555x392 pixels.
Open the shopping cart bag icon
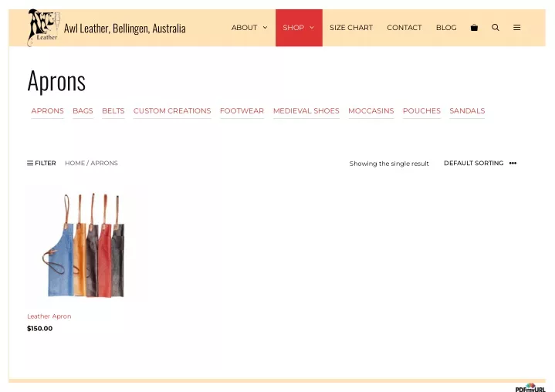pyautogui.click(x=474, y=28)
